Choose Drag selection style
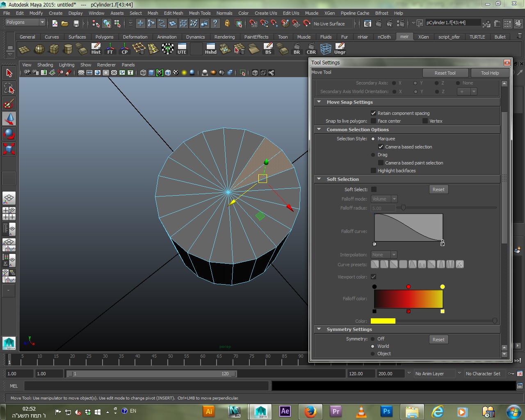The image size is (525, 420). click(373, 155)
